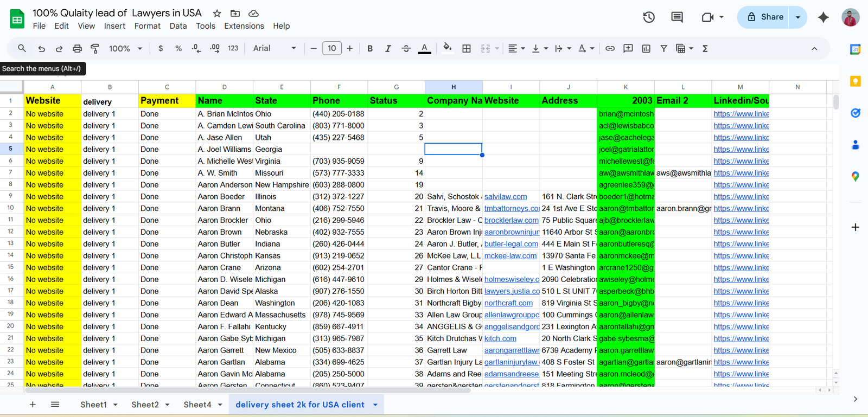Screen dimensions: 868x417
Task: Activate the Paint format tool
Action: click(95, 49)
